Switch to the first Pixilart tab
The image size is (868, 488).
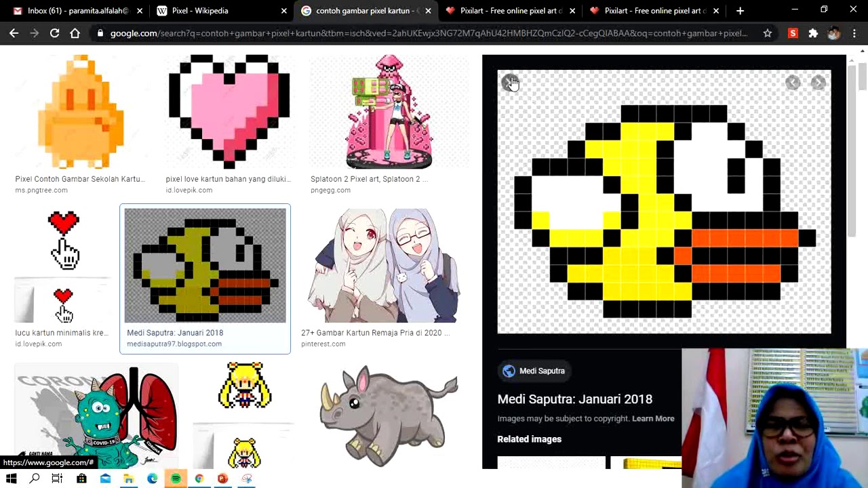(509, 11)
